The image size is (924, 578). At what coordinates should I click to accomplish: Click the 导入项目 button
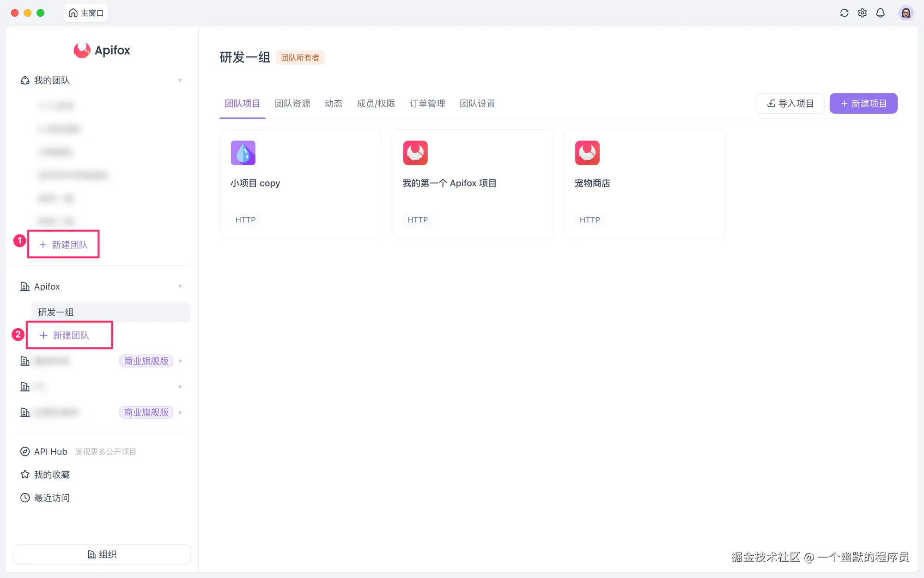790,104
